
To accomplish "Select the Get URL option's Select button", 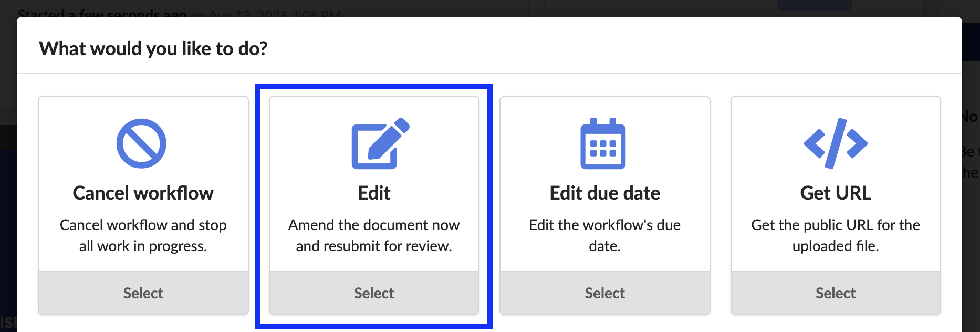I will pos(836,293).
